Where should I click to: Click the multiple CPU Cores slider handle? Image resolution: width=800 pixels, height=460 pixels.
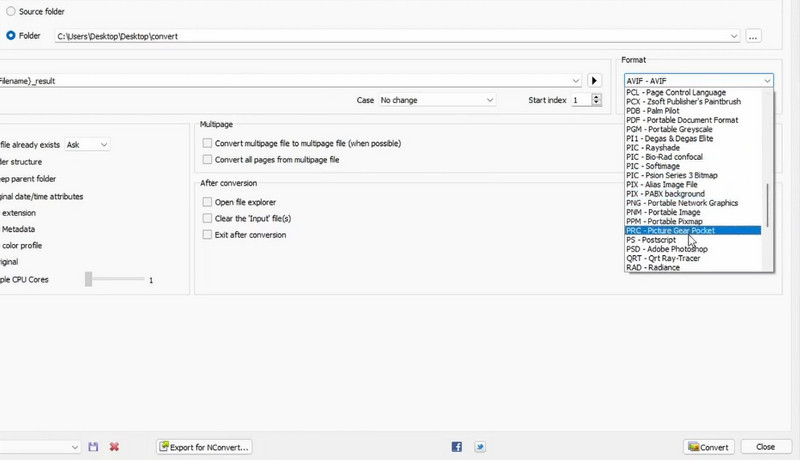(x=89, y=279)
